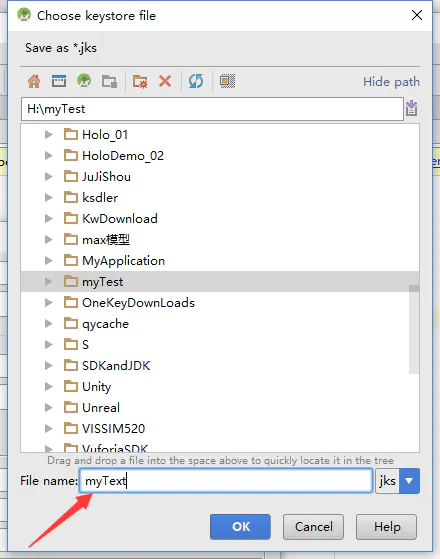This screenshot has width=440, height=559.
Task: Expand the MyApplication folder
Action: (x=48, y=261)
